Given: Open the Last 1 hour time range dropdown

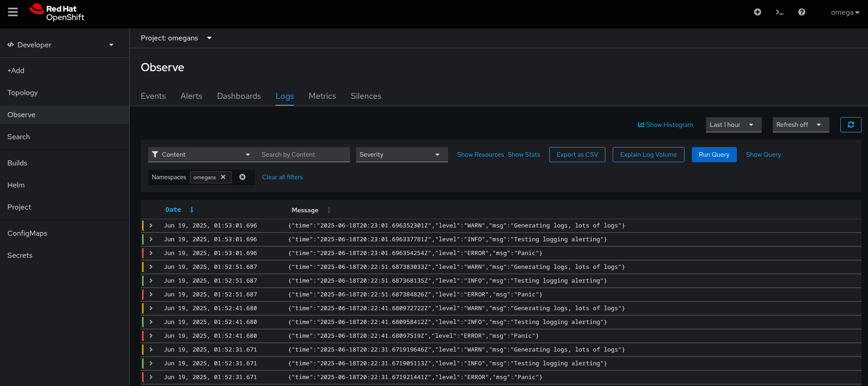Looking at the screenshot, I should click(733, 125).
